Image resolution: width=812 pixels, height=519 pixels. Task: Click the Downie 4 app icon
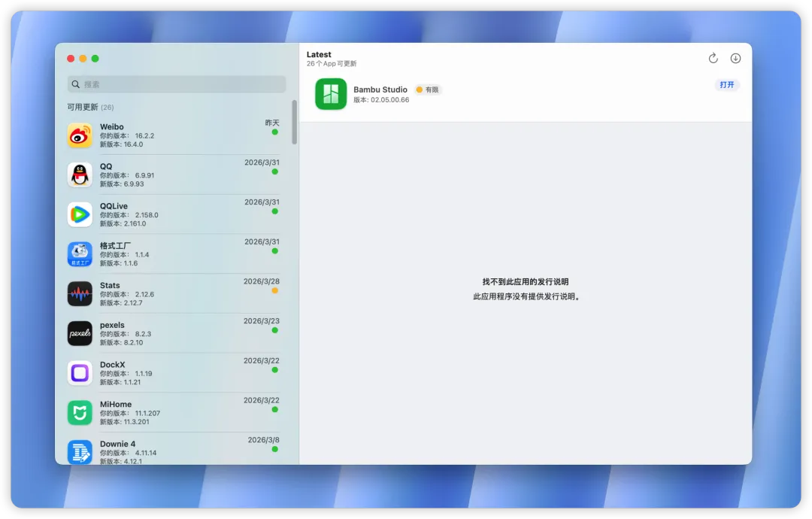click(80, 451)
